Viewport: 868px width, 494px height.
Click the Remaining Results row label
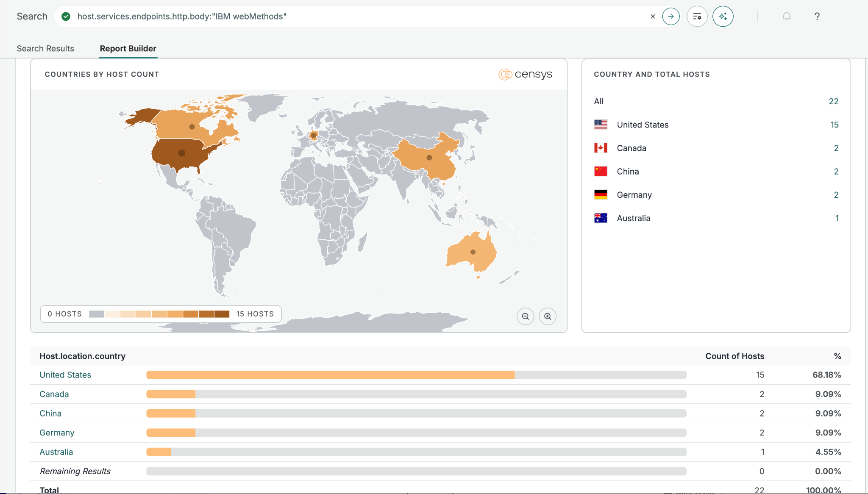(x=75, y=471)
